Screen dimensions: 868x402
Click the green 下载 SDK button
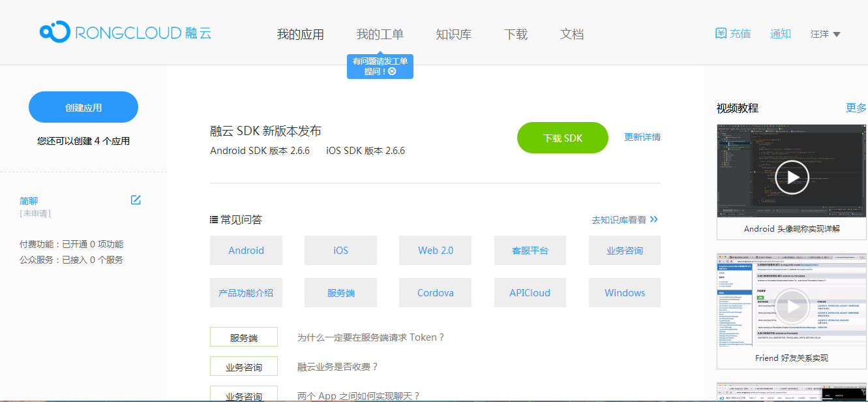pyautogui.click(x=563, y=138)
